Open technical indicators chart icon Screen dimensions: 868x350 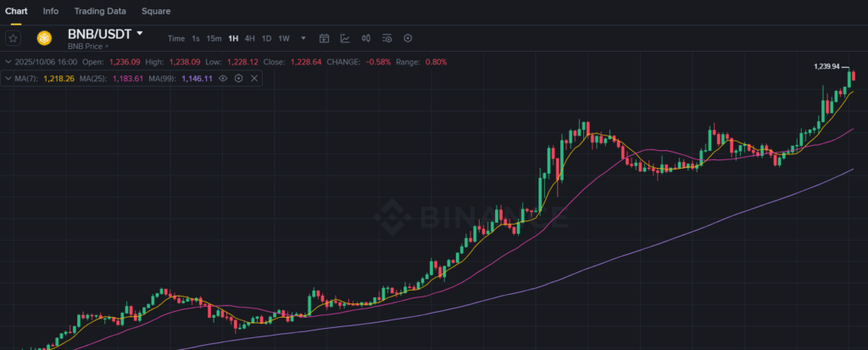345,38
